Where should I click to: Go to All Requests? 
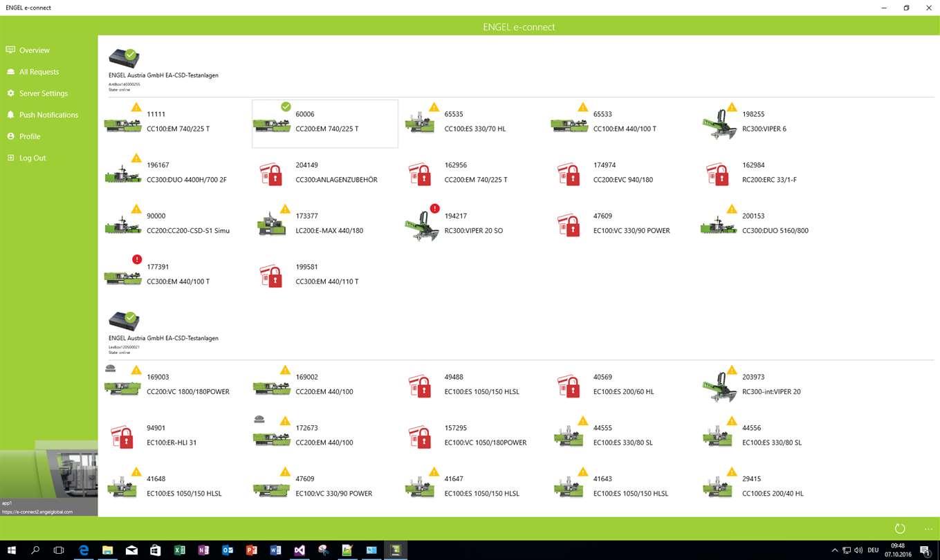coord(39,72)
